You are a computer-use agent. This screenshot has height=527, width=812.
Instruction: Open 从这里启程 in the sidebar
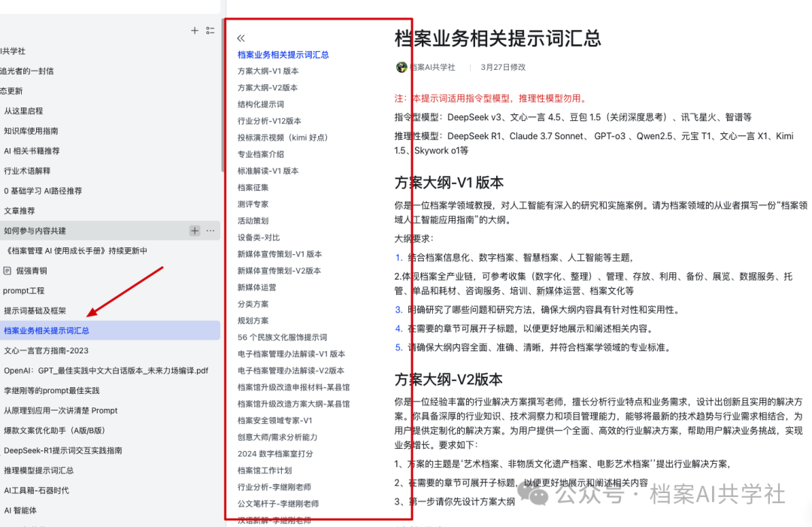click(x=23, y=111)
